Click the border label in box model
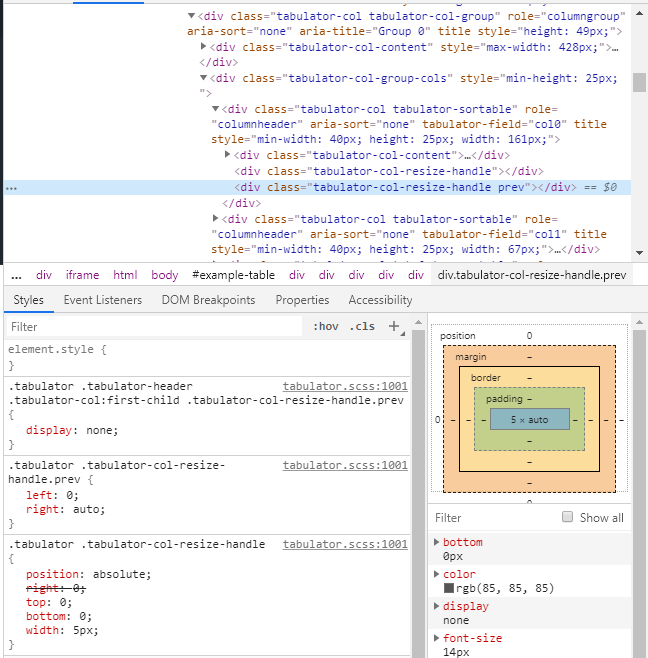The height and width of the screenshot is (658, 648). click(x=485, y=378)
